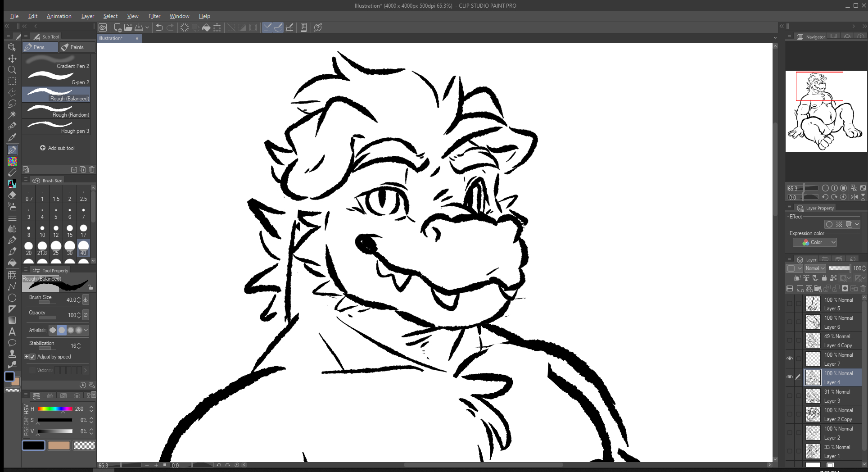This screenshot has width=868, height=472.
Task: Hide Layer 7 using eye icon
Action: point(790,359)
